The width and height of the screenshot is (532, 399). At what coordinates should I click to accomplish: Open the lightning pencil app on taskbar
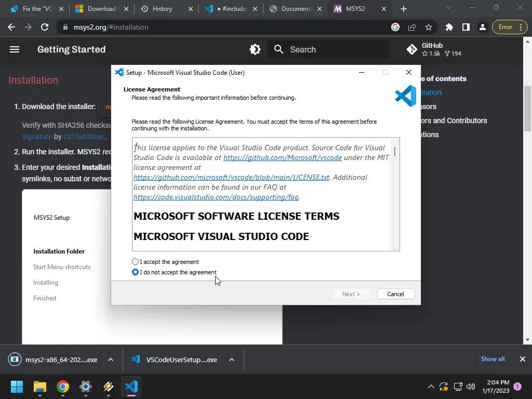pos(108,387)
